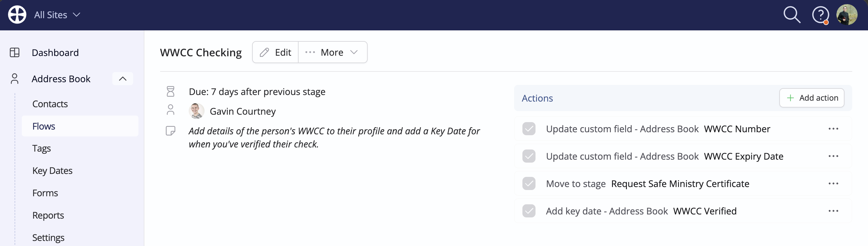
Task: Open the More dropdown menu
Action: 332,52
